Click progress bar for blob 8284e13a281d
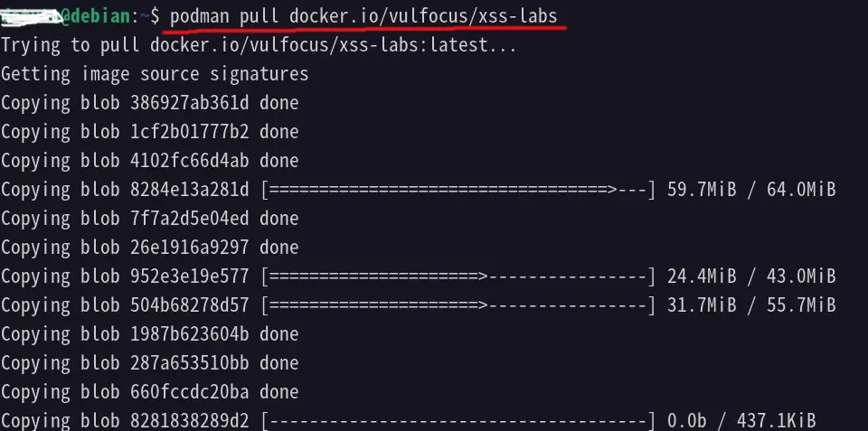The image size is (868, 431). tap(458, 189)
